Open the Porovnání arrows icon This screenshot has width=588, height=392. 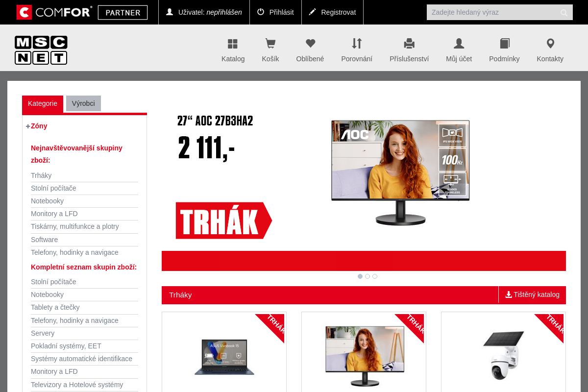(357, 44)
